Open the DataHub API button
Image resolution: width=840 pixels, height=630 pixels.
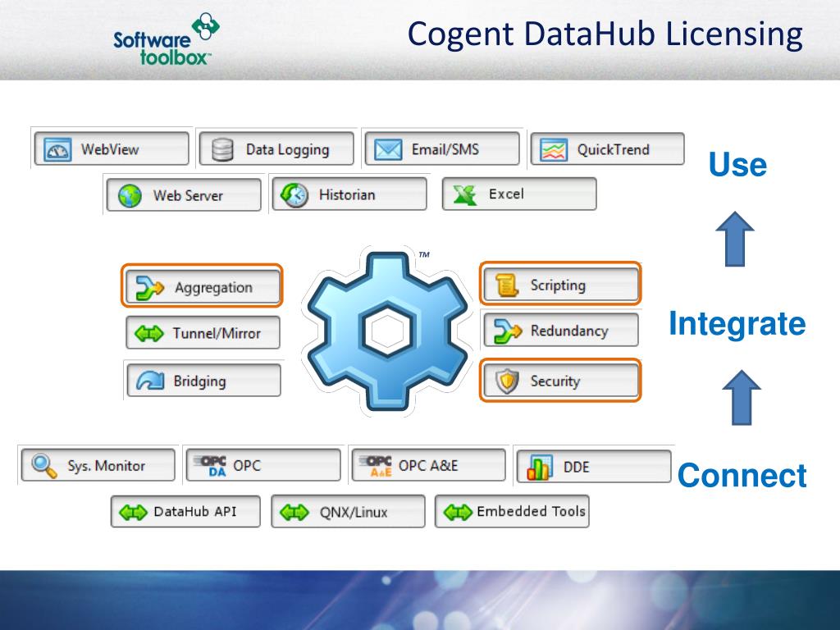(185, 512)
